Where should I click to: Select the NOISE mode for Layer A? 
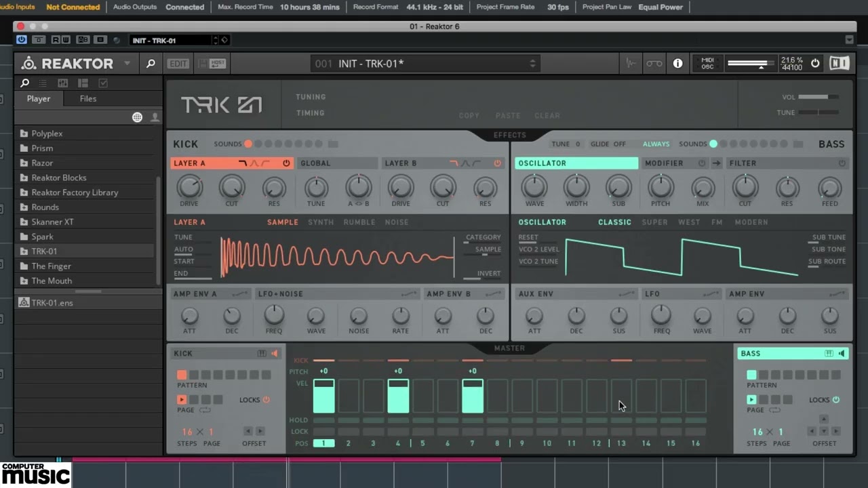[397, 222]
